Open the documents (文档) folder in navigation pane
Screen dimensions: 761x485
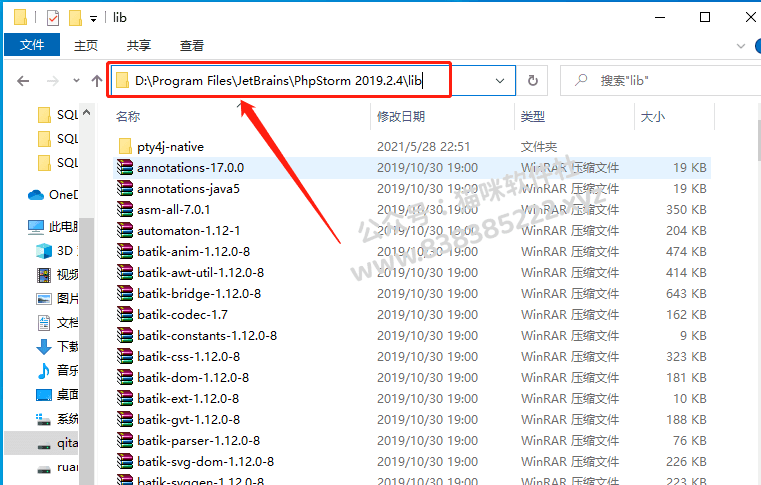[57, 322]
